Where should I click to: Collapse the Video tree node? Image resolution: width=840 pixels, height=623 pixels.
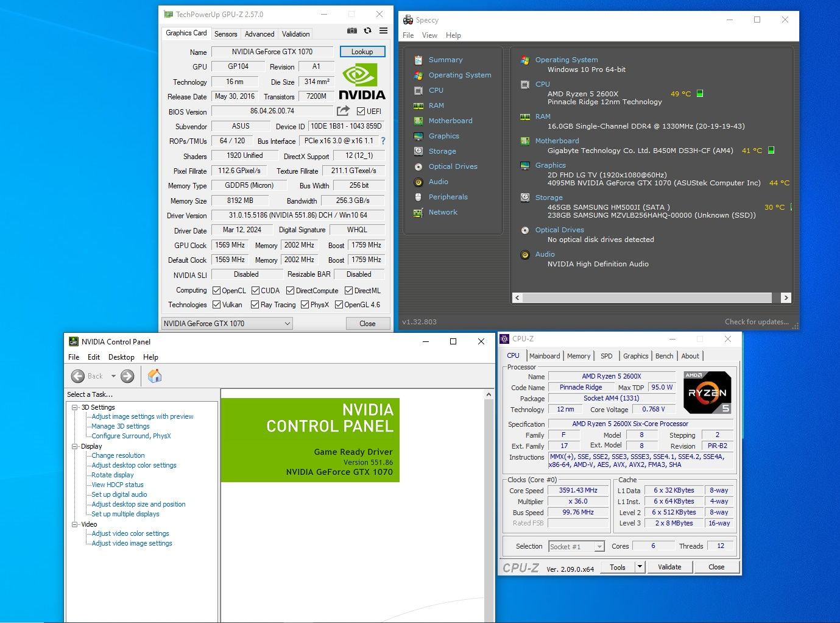pyautogui.click(x=74, y=524)
